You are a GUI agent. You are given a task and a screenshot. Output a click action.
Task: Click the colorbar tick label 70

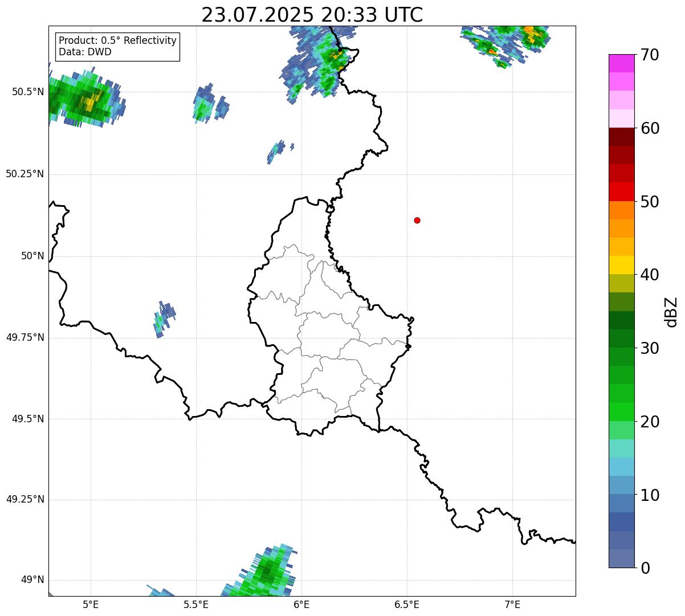click(x=649, y=55)
